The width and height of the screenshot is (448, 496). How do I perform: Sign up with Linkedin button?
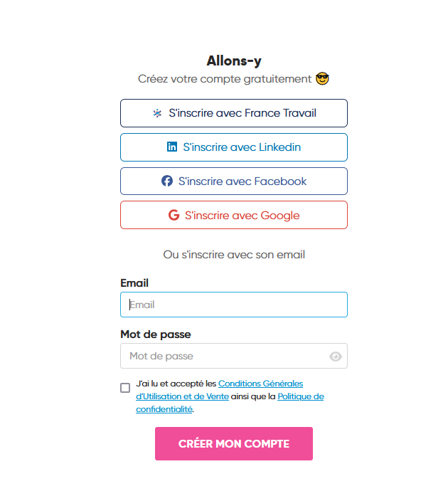pyautogui.click(x=234, y=147)
